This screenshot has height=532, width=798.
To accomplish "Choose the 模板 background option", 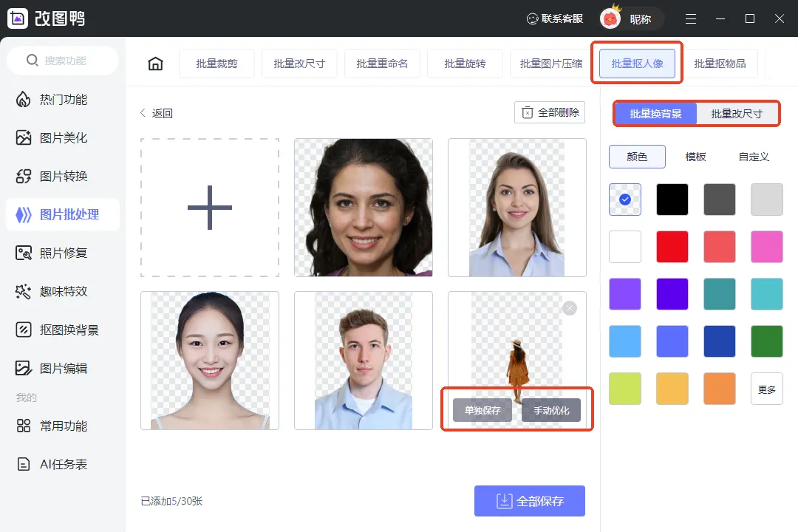I will [x=696, y=157].
